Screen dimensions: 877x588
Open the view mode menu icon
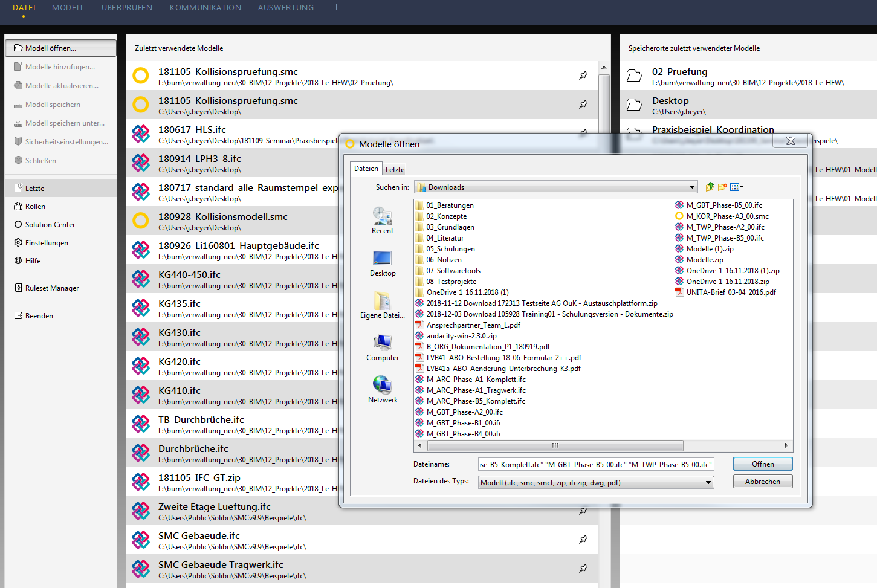[737, 187]
